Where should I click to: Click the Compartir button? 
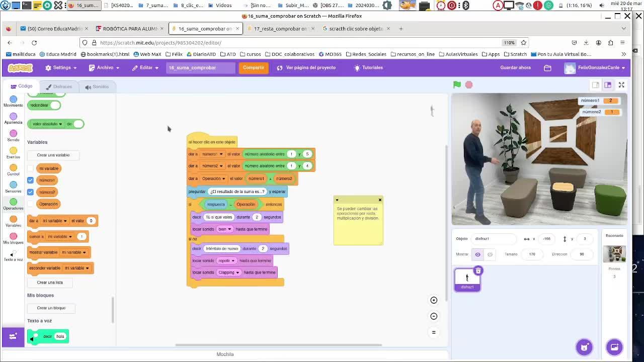(253, 68)
